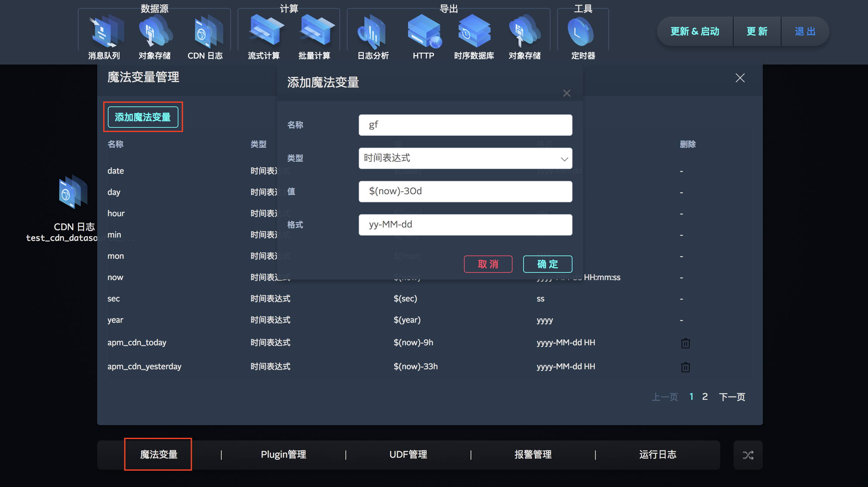Select the year variable name
The height and width of the screenshot is (487, 868).
tap(115, 320)
